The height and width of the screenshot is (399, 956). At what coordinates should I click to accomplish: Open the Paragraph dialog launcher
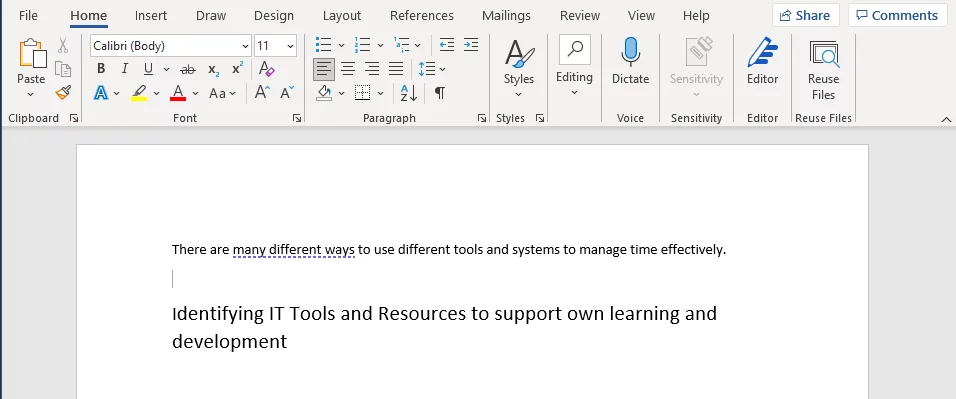coord(482,118)
